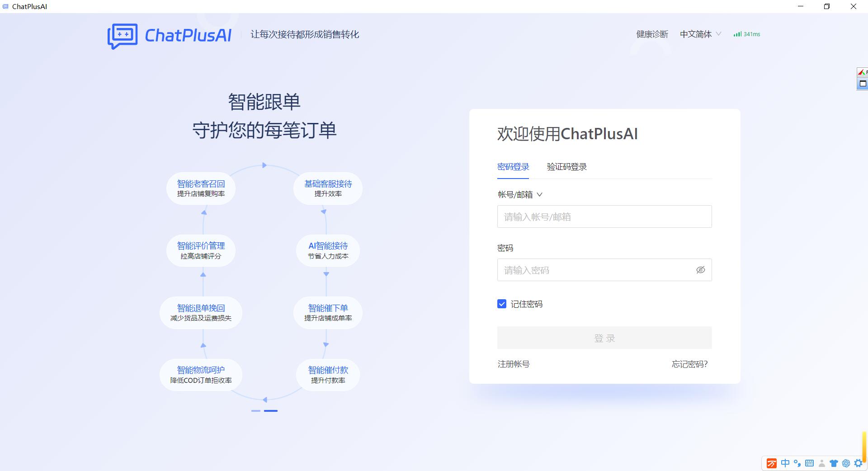
Task: Click the 忘记密码 link
Action: (x=689, y=364)
